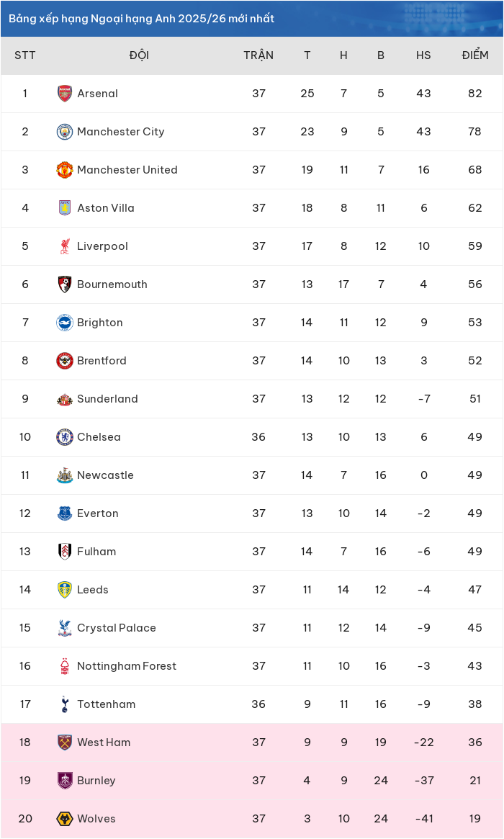This screenshot has height=839, width=504.
Task: Click the Aston Villa crest
Action: coord(65,208)
